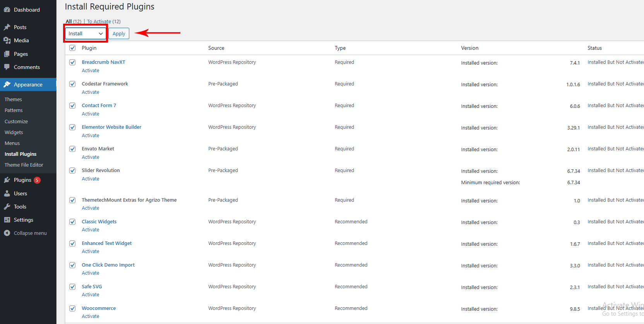Viewport: 644px width, 324px height.
Task: Click Activate under Slider Revolution
Action: [91, 179]
